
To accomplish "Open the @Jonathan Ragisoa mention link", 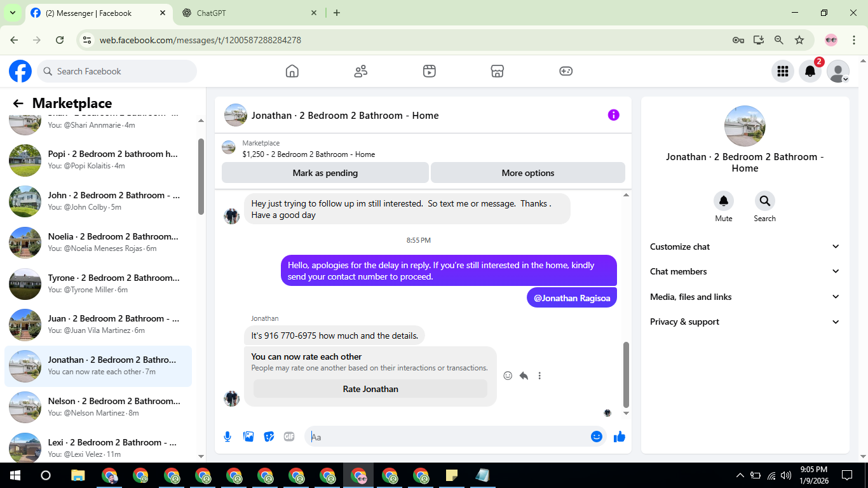I will coord(572,298).
